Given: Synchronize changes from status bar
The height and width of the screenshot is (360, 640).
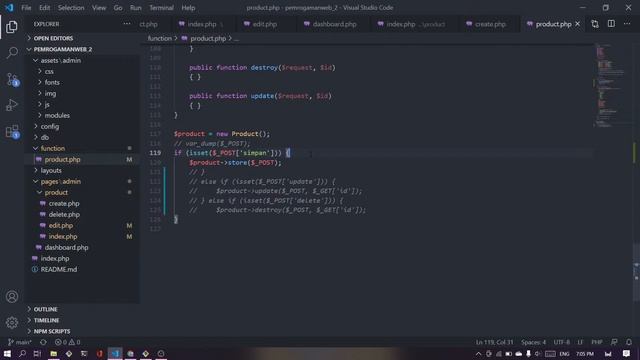Looking at the screenshot, I should click(43, 342).
